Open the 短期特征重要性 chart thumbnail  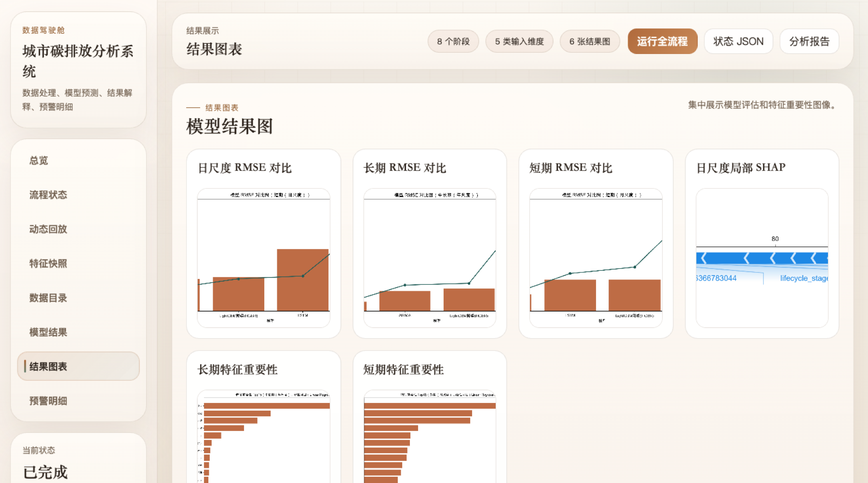tap(430, 436)
